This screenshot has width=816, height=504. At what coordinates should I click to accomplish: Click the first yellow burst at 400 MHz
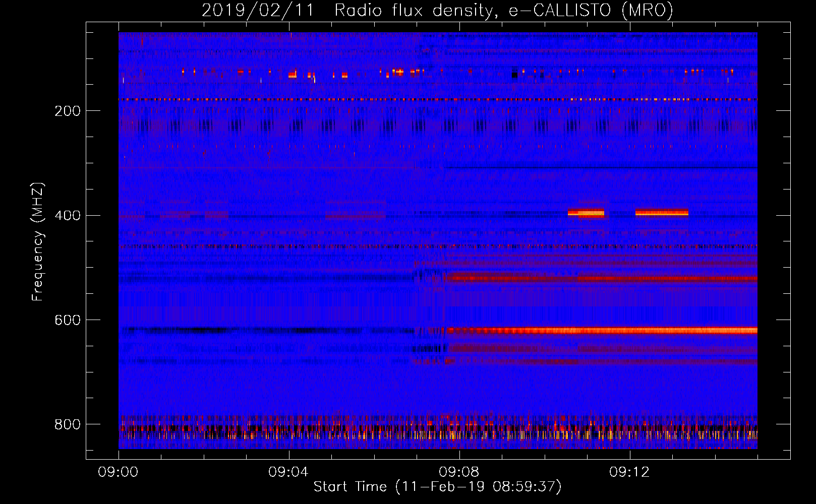586,213
